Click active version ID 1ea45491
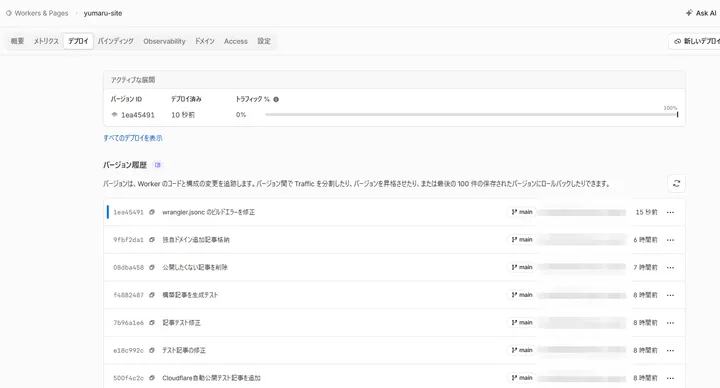Screen dimensions: 720x388 (x=138, y=115)
